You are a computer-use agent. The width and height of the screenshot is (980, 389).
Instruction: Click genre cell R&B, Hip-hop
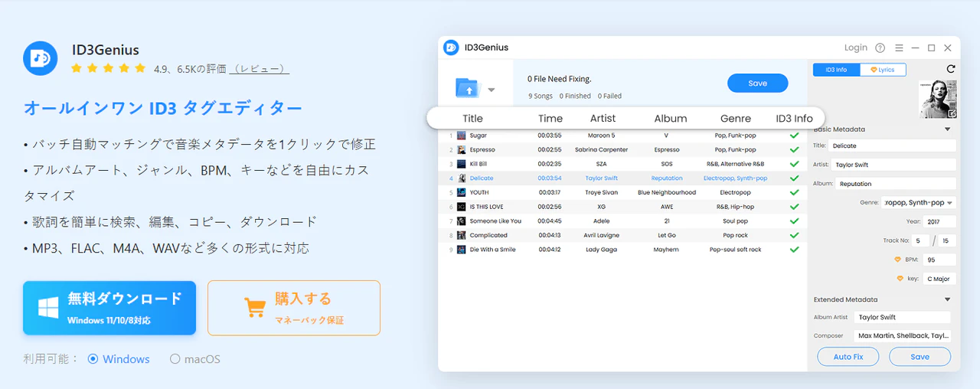(x=735, y=207)
